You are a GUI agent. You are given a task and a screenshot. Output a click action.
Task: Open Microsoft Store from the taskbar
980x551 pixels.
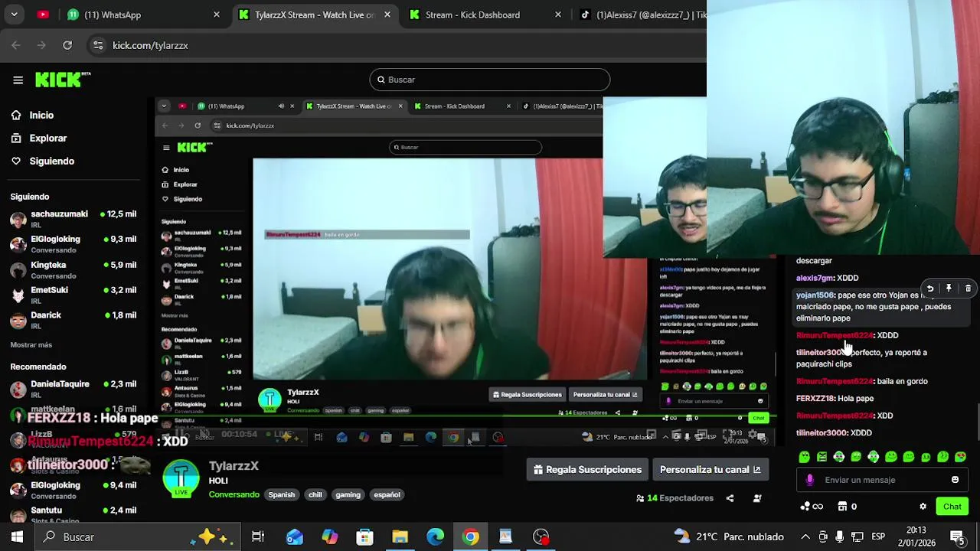pos(364,536)
